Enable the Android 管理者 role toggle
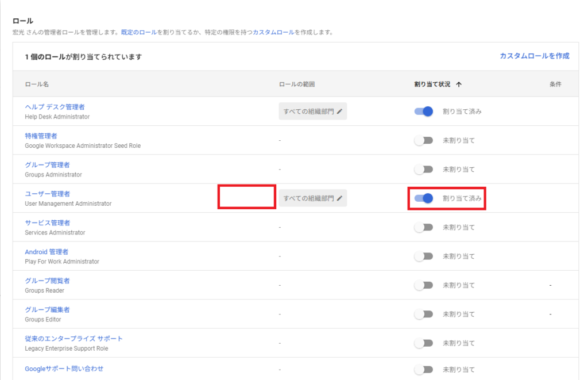This screenshot has height=380, width=588. pyautogui.click(x=423, y=256)
